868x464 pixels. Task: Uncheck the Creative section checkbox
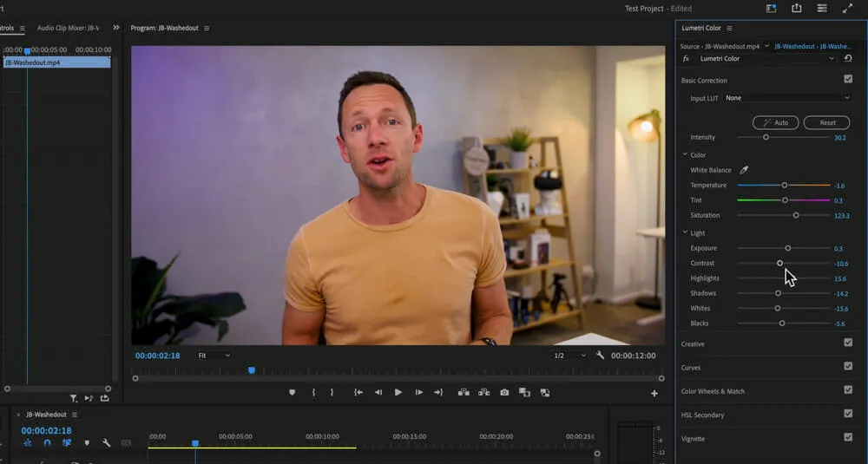coord(848,343)
